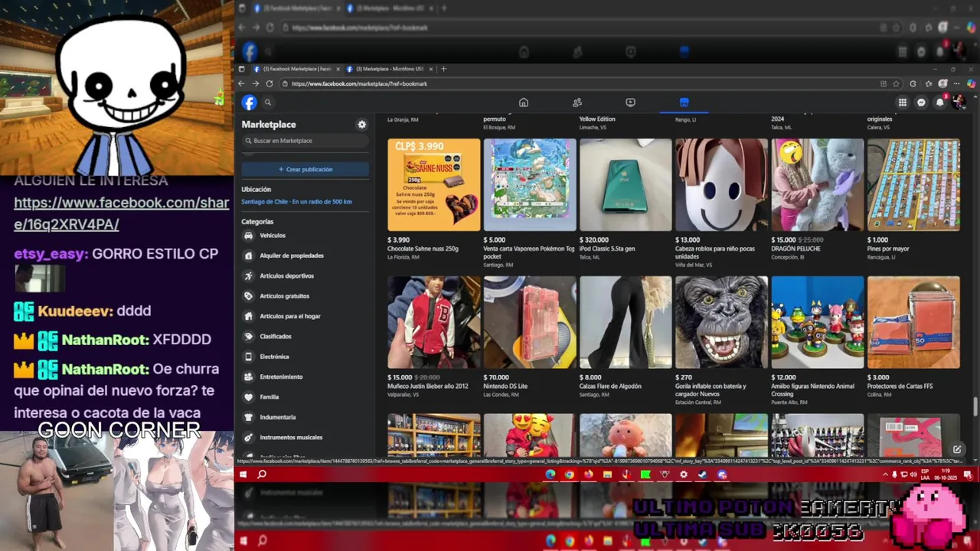Click the title Muñeco Justin Bieber año 2012
The width and height of the screenshot is (980, 551).
427,386
